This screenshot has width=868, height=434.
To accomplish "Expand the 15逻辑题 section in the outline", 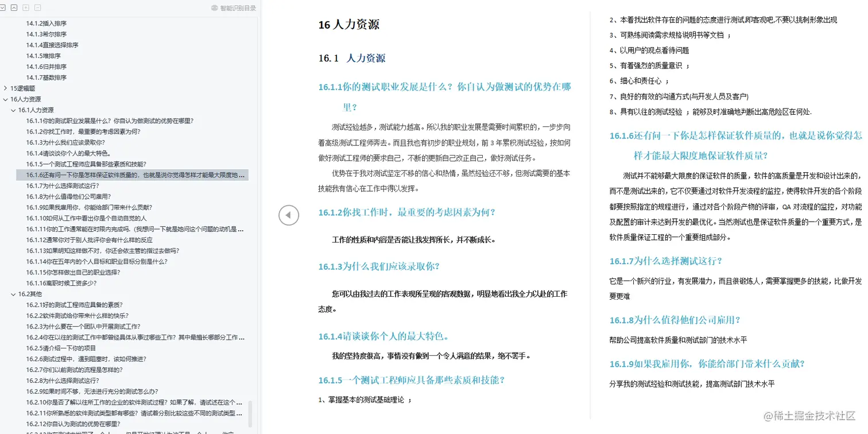I will 5,88.
